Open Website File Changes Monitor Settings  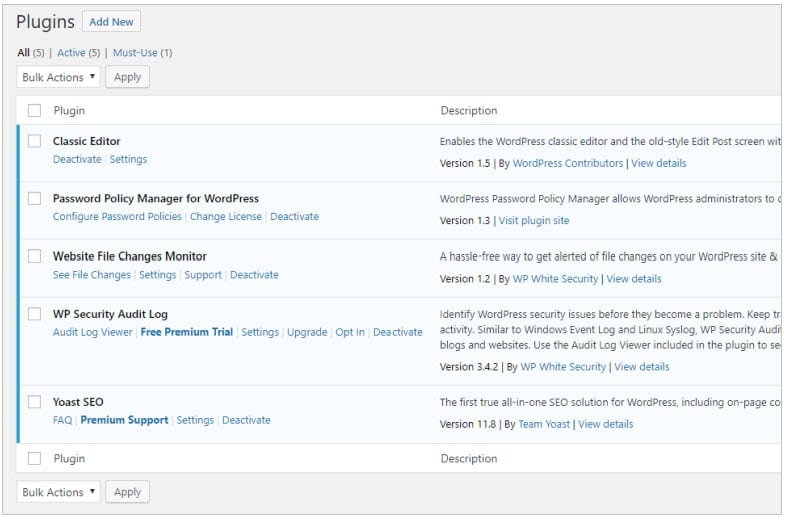158,275
